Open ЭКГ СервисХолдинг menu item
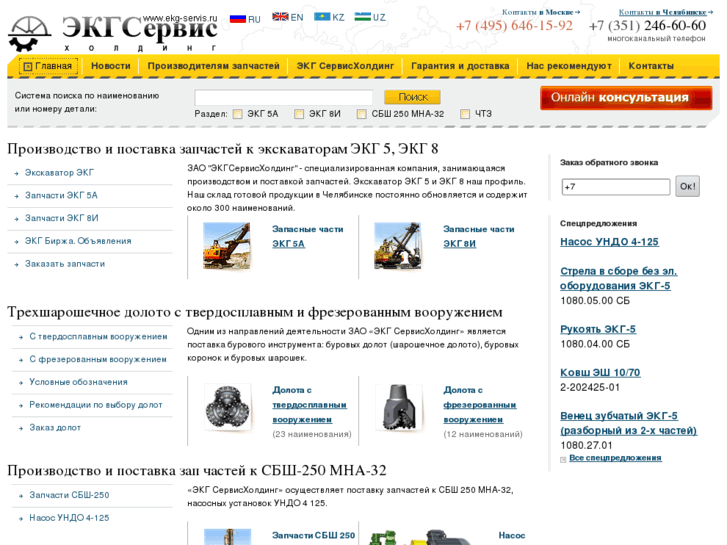The image size is (727, 545). pos(345,66)
